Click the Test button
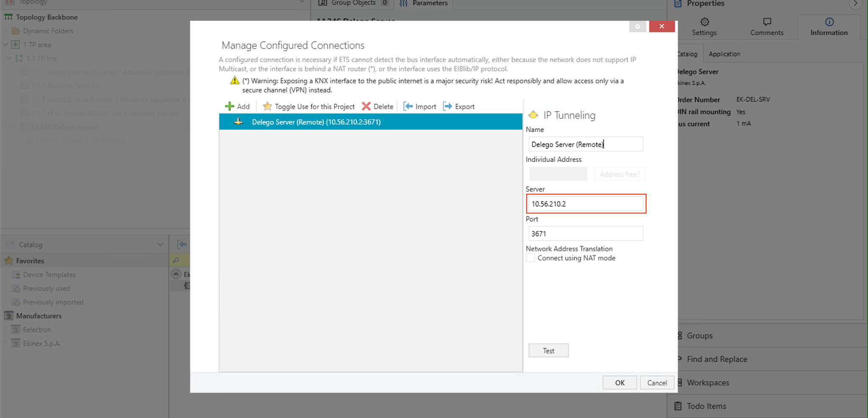 click(548, 351)
